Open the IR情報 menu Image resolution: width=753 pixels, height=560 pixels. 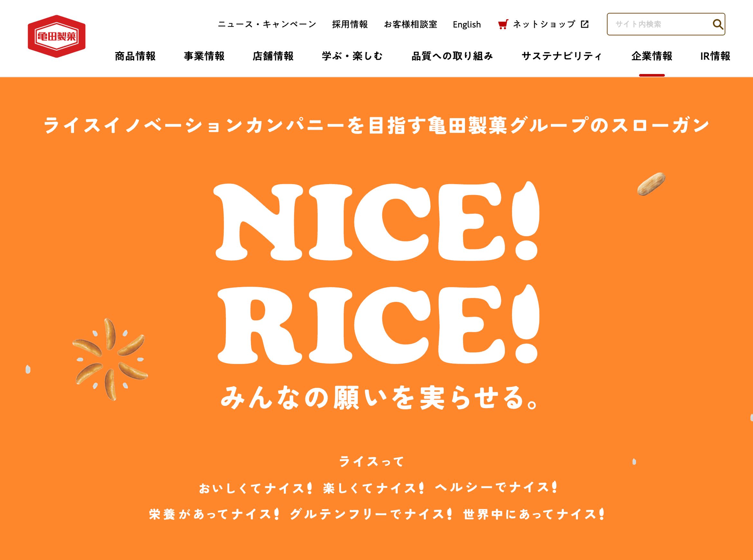[x=715, y=56]
